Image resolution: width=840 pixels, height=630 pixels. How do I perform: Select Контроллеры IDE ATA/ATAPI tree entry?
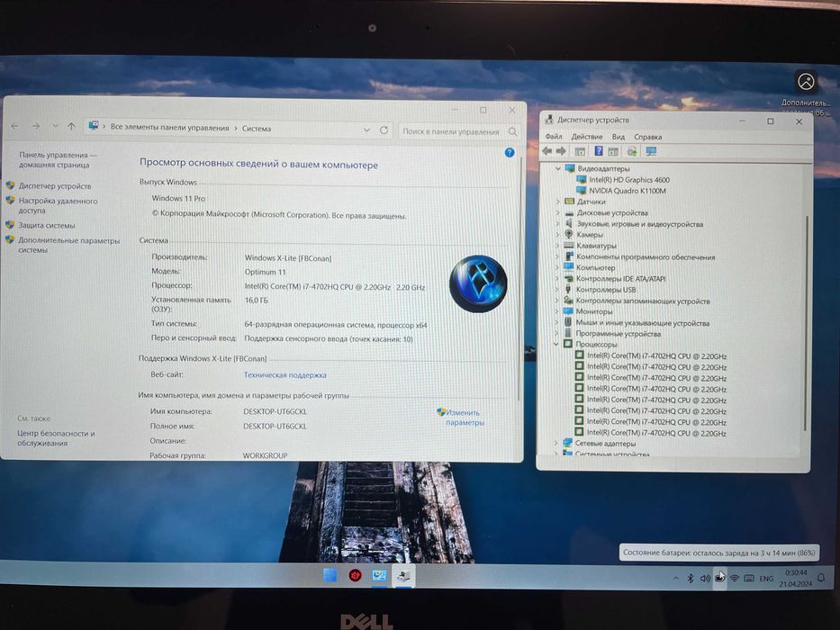tap(620, 279)
